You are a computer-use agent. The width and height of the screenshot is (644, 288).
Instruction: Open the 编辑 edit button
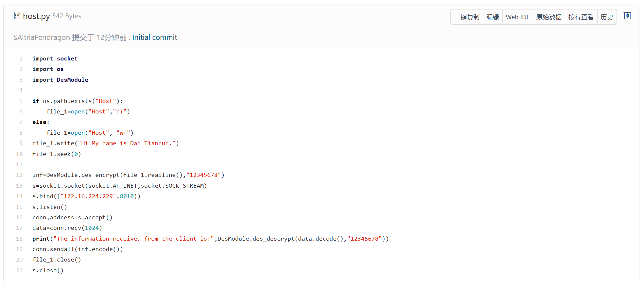(x=493, y=17)
